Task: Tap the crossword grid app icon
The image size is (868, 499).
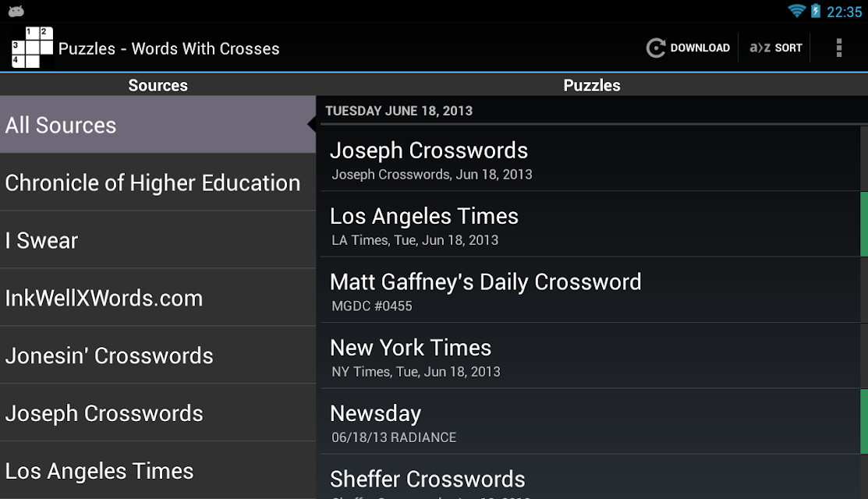Action: pyautogui.click(x=33, y=48)
